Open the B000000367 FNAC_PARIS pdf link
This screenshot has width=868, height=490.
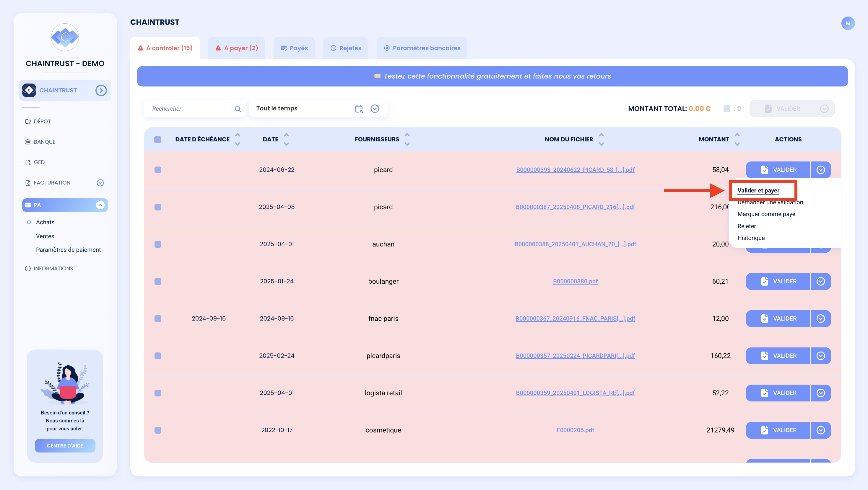[x=575, y=318]
